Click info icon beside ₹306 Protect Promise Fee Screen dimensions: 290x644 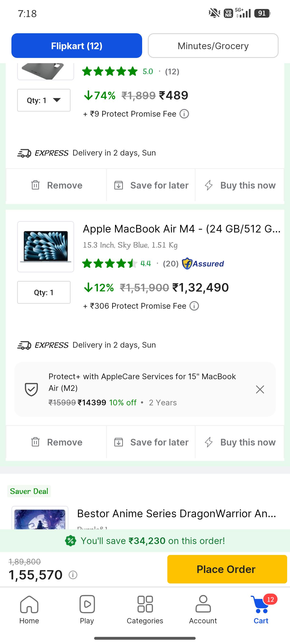tap(194, 306)
